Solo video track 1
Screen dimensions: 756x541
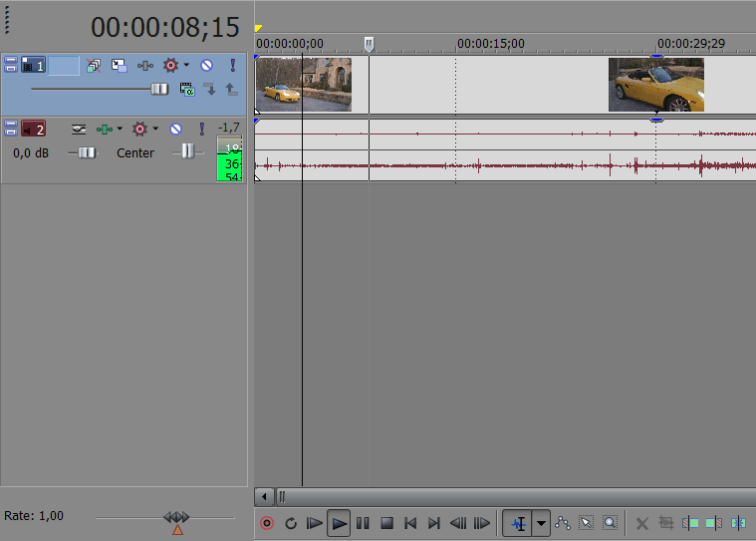pos(233,65)
